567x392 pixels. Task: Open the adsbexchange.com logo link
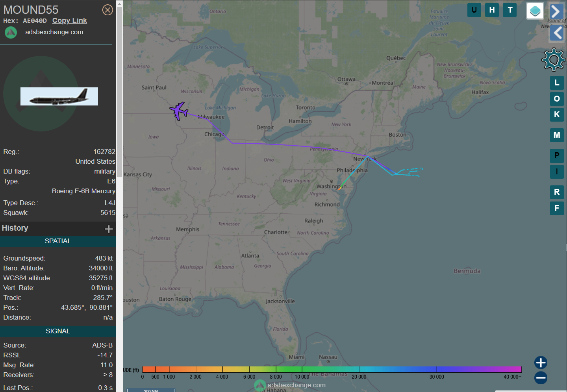click(11, 32)
